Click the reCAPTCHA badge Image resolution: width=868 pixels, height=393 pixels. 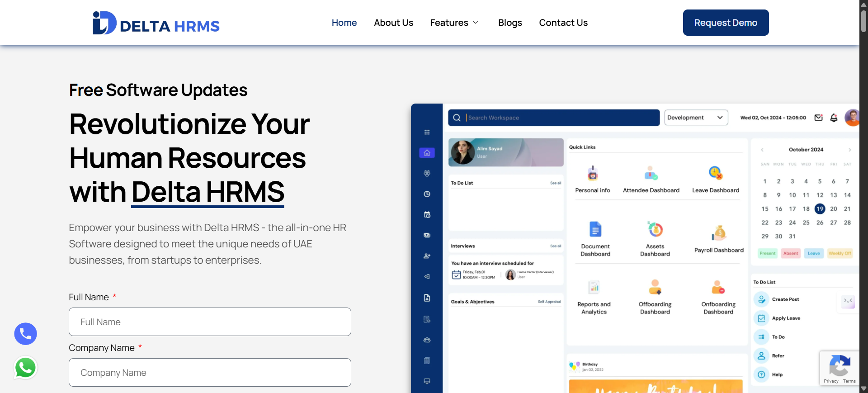[840, 368]
